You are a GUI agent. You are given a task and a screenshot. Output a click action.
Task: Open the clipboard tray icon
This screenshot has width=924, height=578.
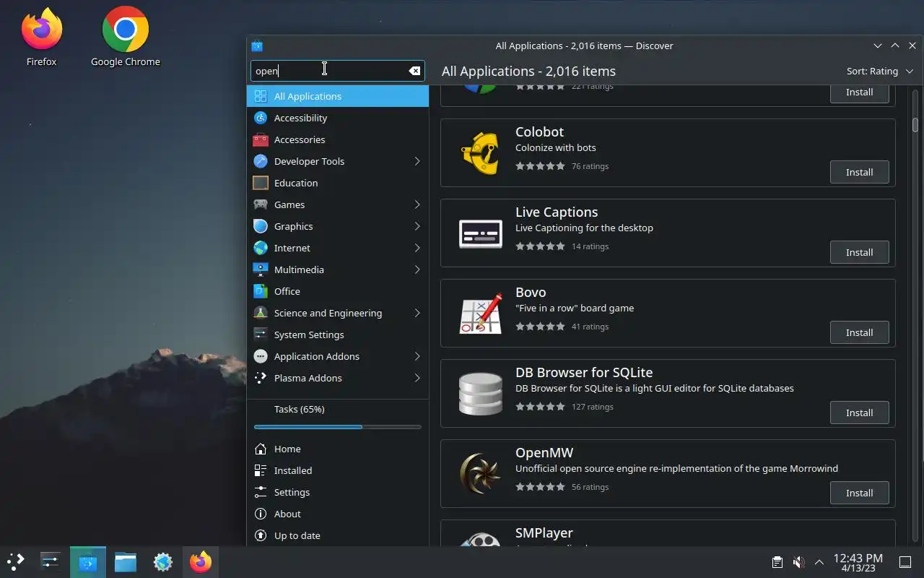coord(777,562)
